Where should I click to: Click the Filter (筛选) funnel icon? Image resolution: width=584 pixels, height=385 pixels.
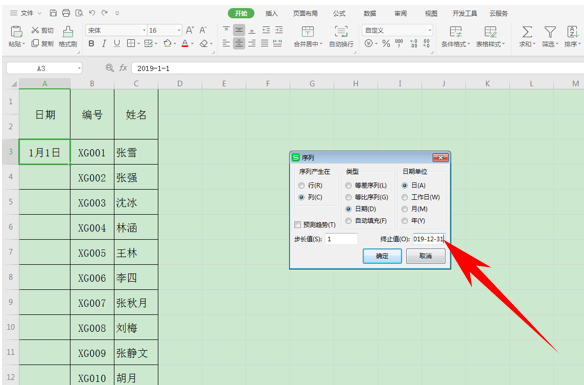(550, 32)
